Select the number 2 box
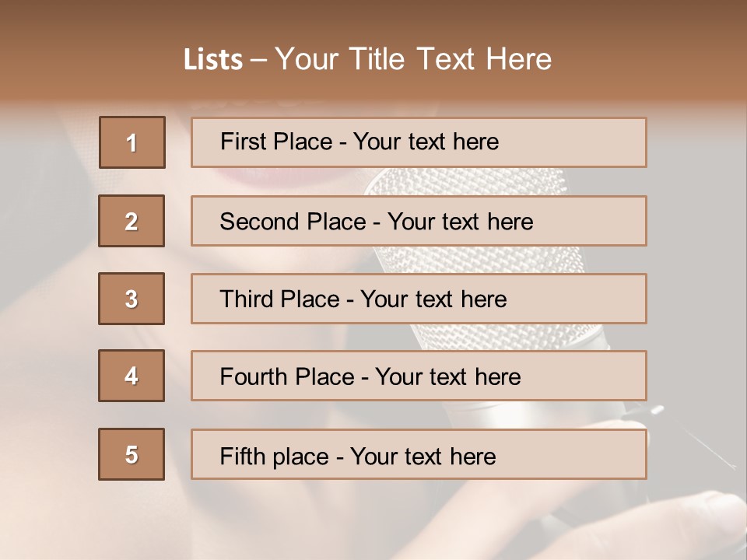747x560 pixels. pyautogui.click(x=132, y=221)
